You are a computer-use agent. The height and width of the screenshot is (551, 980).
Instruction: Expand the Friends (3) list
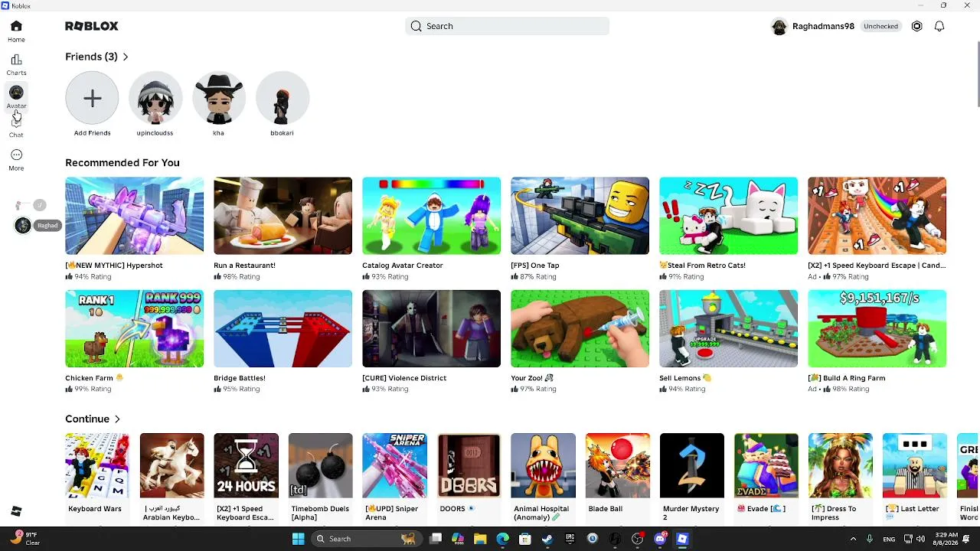pos(97,57)
